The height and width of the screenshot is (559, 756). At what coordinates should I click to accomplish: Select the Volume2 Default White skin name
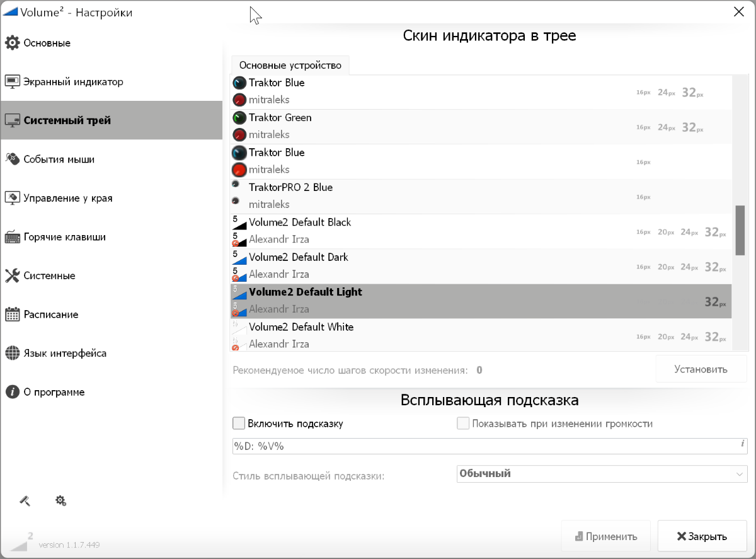tap(301, 327)
